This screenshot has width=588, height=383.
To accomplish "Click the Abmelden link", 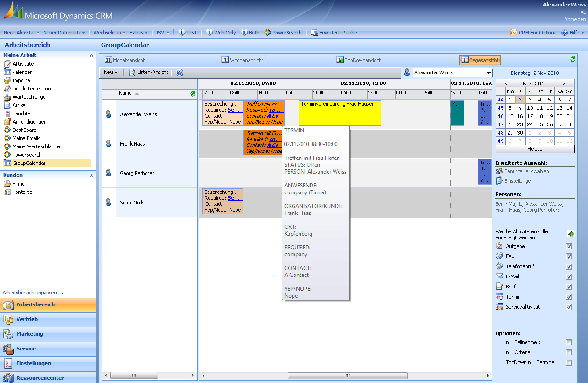I will [x=575, y=19].
